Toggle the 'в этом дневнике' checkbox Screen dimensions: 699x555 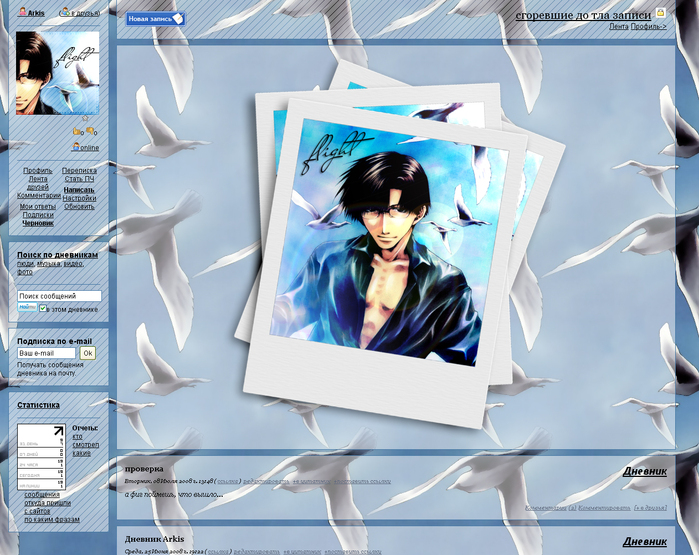43,308
